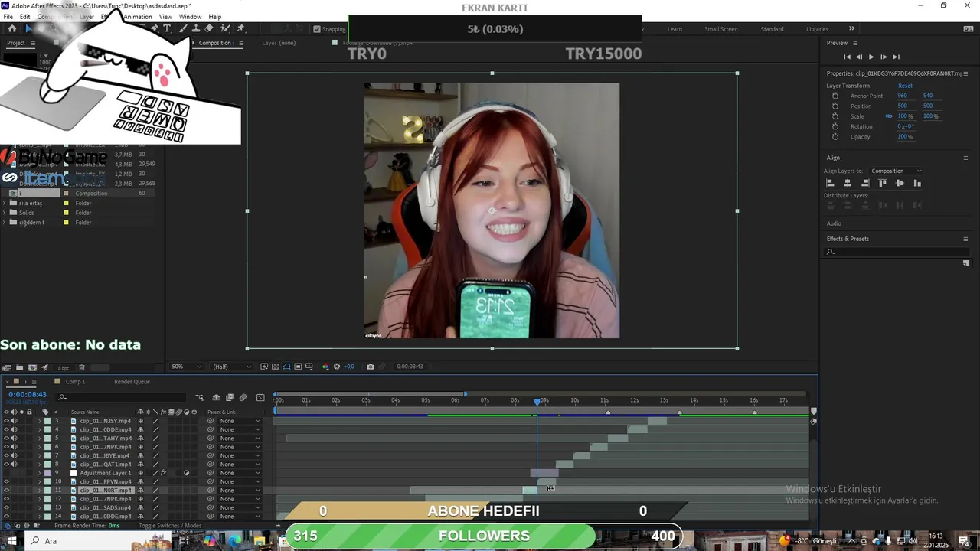Expand layer 3 clip_01...N2SY.mp4 properties
The height and width of the screenshot is (551, 980).
pyautogui.click(x=39, y=421)
